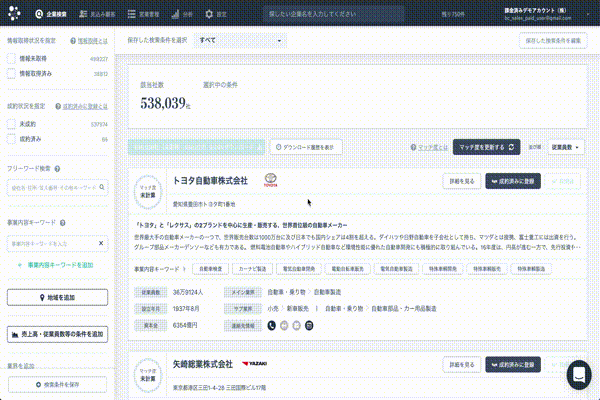Expand the arrow beside the Toyota 事業内容キーワード label

184,269
